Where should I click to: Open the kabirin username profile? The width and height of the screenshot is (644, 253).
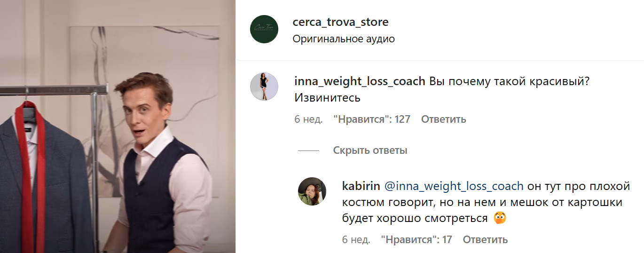pos(361,186)
